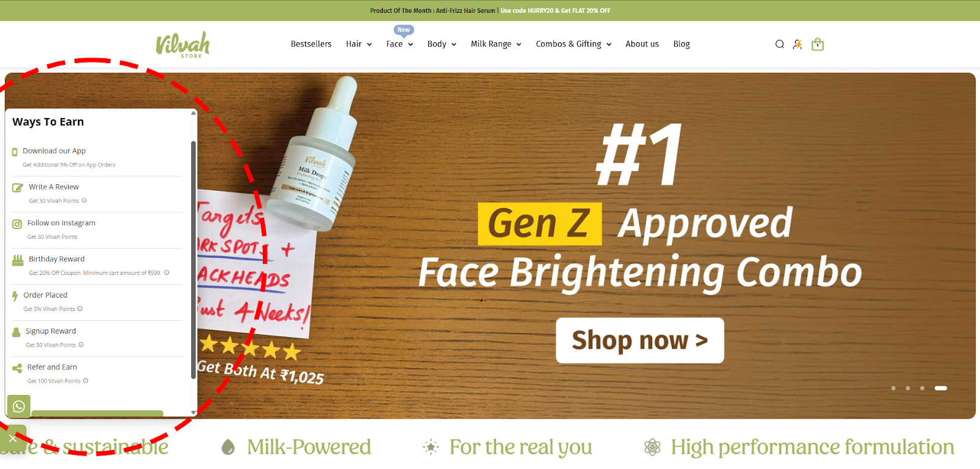Image resolution: width=980 pixels, height=469 pixels.
Task: Expand the Hair dropdown menu
Action: click(x=359, y=44)
